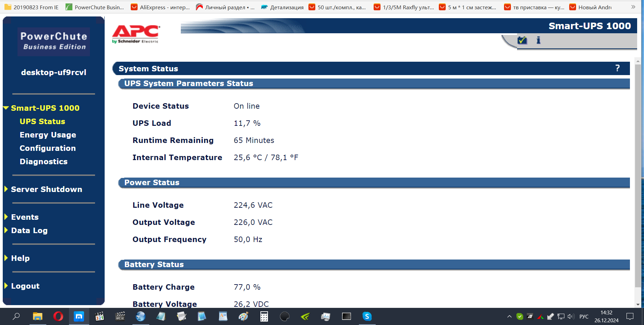Screen dimensions: 644x325
Task: Open the Data Log section link
Action: click(x=30, y=230)
